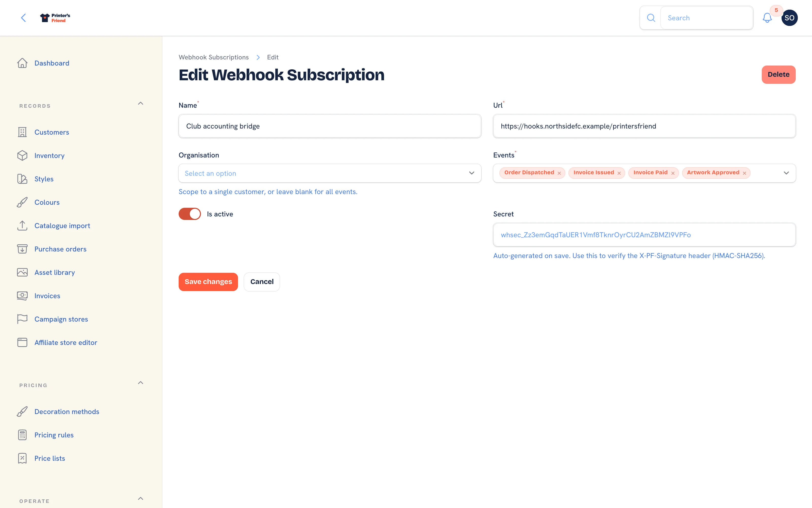The width and height of the screenshot is (812, 508).
Task: Click the Decoration methods brush icon
Action: [x=22, y=411]
